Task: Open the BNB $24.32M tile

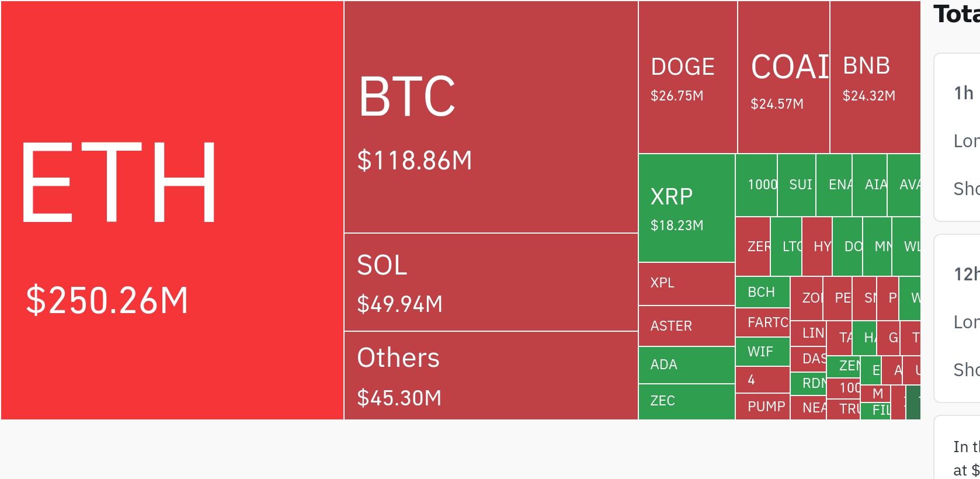Action: (875, 77)
